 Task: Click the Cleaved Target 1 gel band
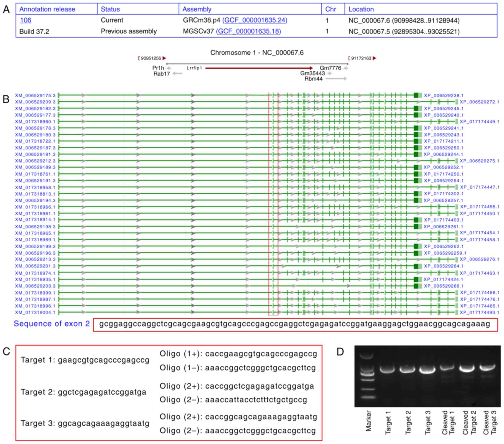tap(448, 368)
